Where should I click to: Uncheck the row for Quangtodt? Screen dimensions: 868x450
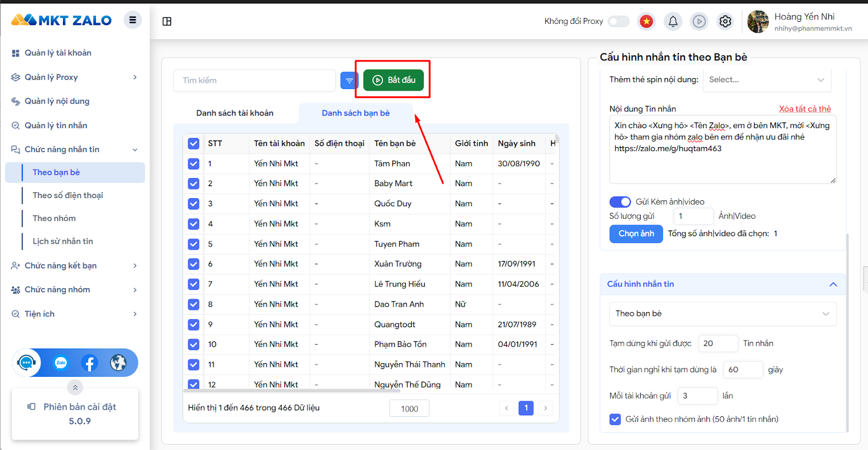pos(194,325)
